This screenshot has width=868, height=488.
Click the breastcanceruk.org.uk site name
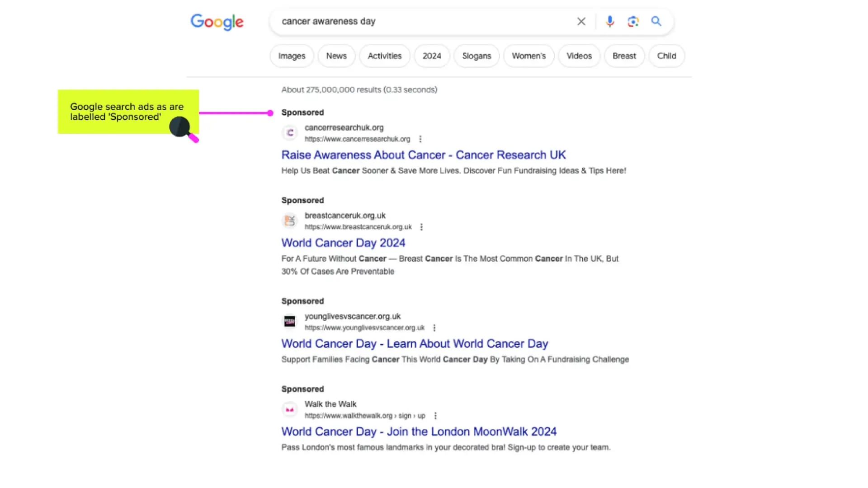[x=345, y=216]
